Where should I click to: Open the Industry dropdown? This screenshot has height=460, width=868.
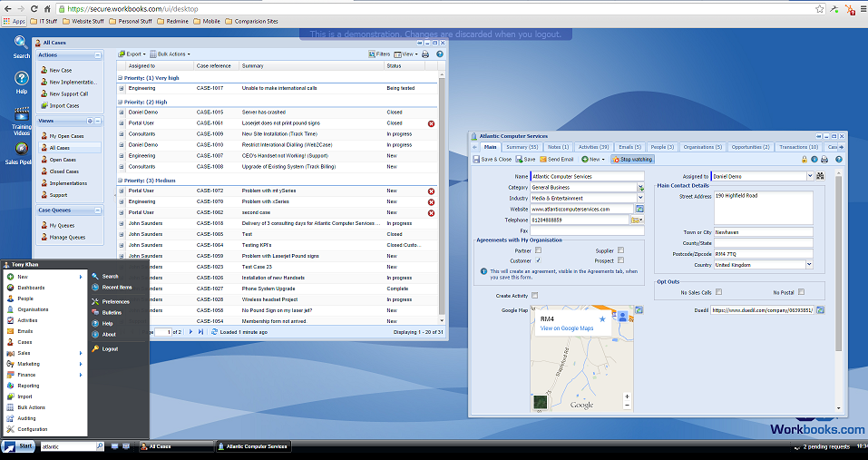pyautogui.click(x=640, y=198)
